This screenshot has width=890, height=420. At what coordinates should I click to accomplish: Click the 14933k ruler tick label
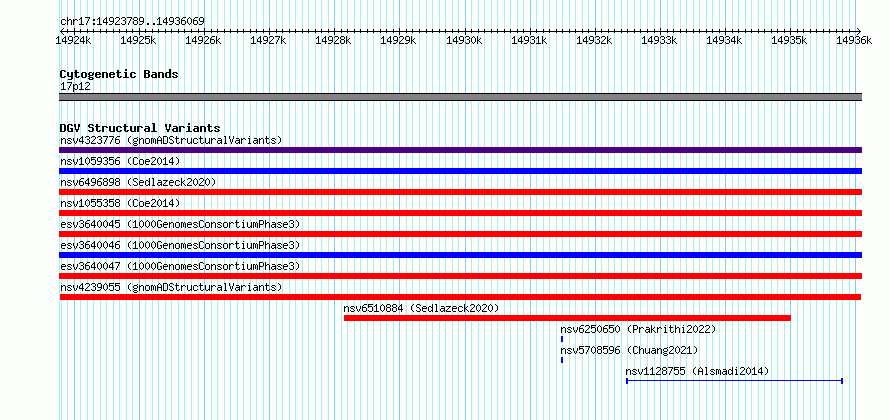click(x=658, y=40)
